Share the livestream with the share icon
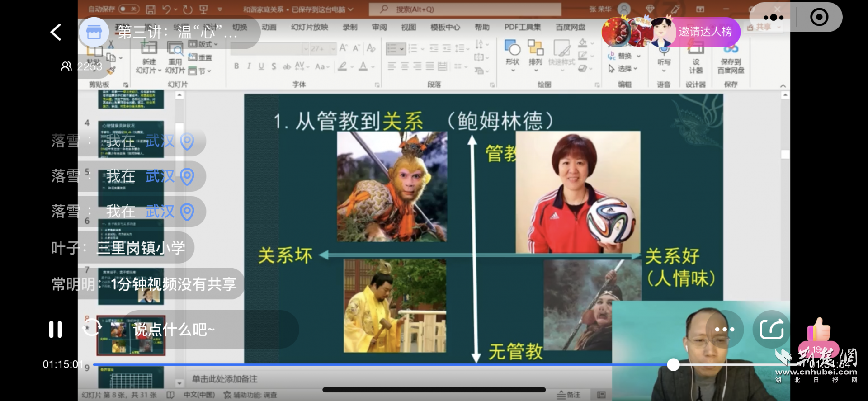The image size is (868, 401). (772, 329)
